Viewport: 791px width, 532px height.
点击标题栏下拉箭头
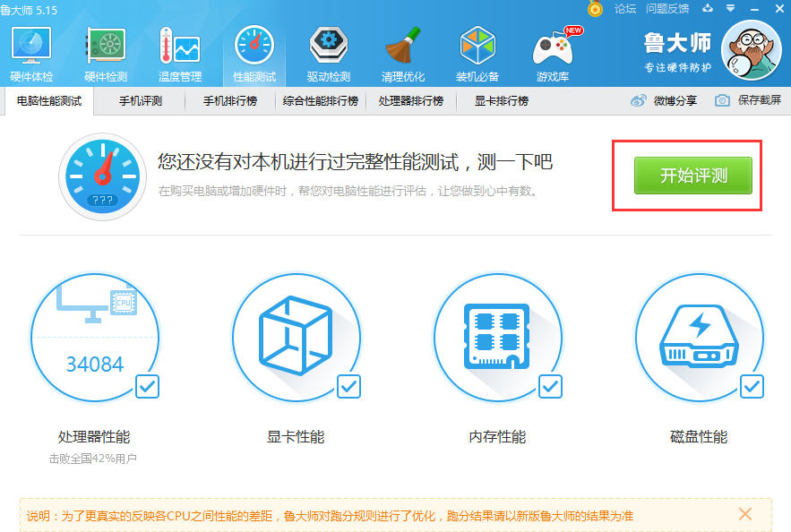click(729, 9)
